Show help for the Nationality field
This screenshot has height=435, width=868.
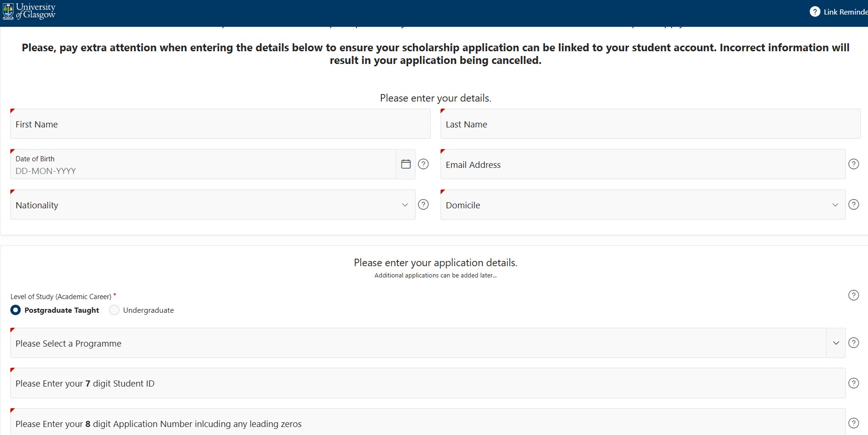click(423, 205)
